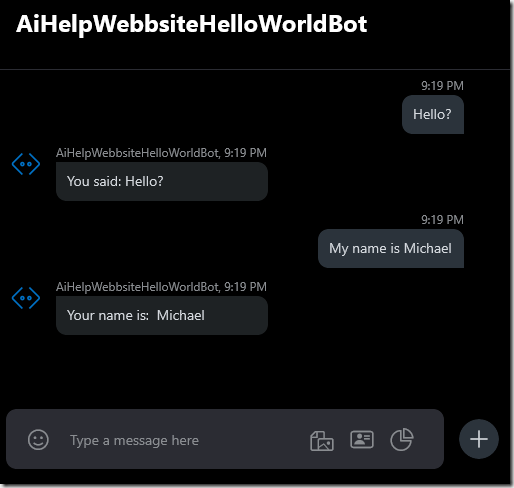Click the "Type a message here" field

tap(183, 440)
